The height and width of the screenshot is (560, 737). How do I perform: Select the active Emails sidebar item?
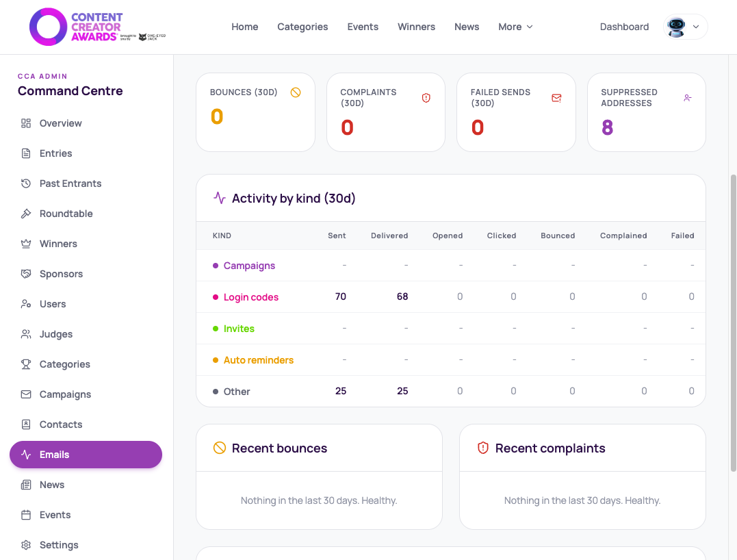[x=86, y=455]
